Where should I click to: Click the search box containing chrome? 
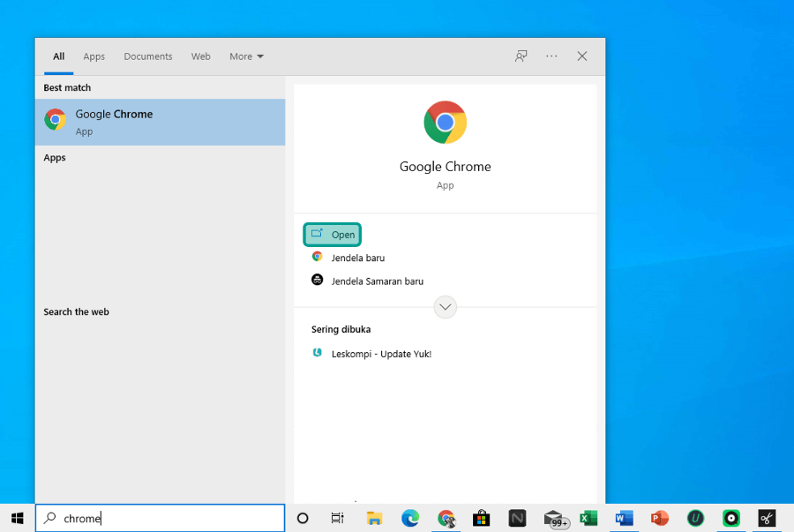point(160,518)
